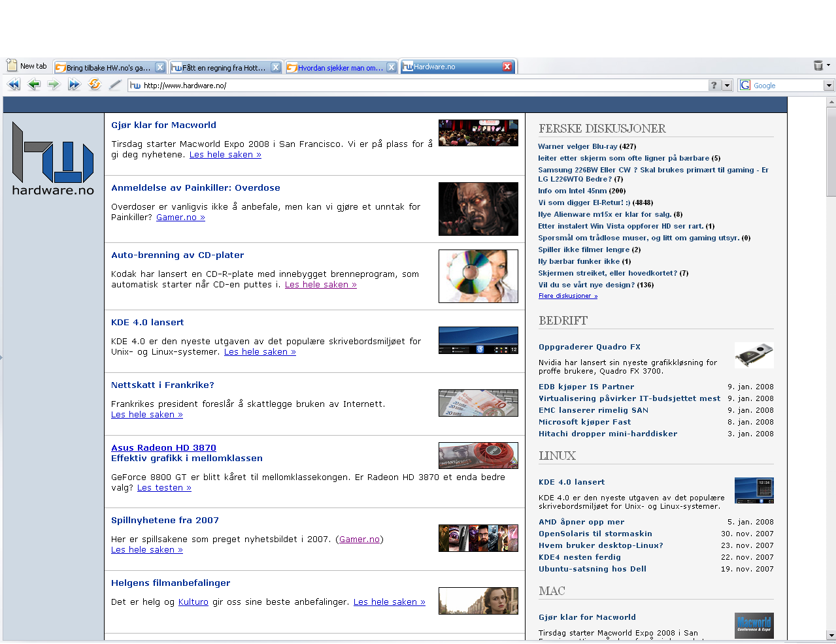
Task: Open 'Vi som digger El-Retur! :)' discussion
Action: click(584, 202)
